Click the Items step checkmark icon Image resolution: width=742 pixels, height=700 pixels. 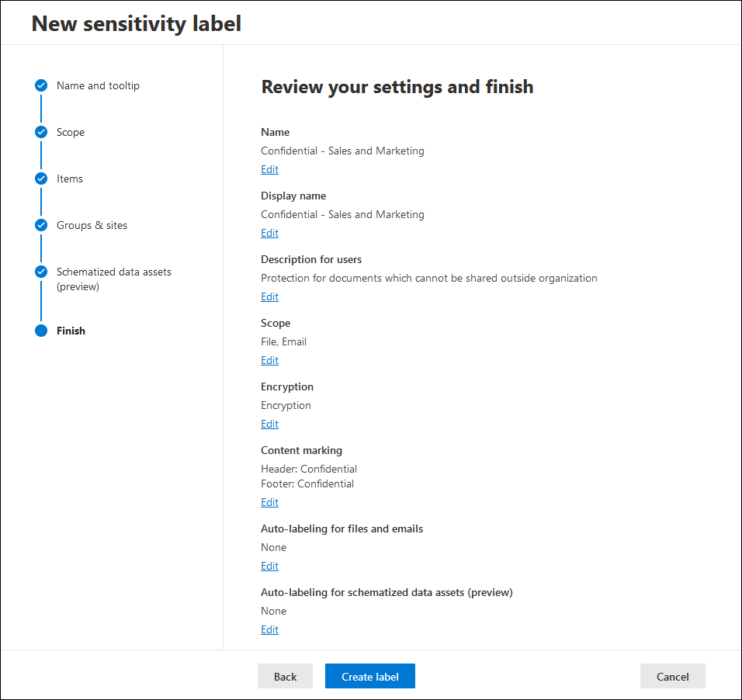tap(41, 178)
